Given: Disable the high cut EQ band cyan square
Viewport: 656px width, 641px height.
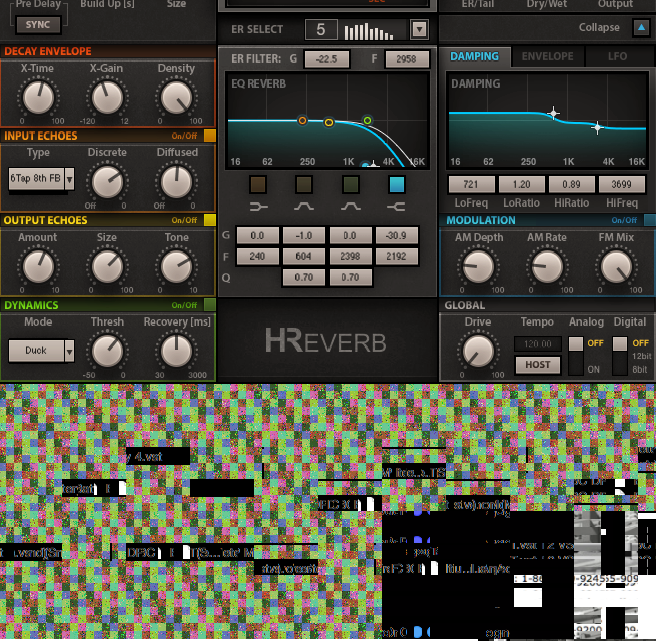Looking at the screenshot, I should pyautogui.click(x=397, y=185).
